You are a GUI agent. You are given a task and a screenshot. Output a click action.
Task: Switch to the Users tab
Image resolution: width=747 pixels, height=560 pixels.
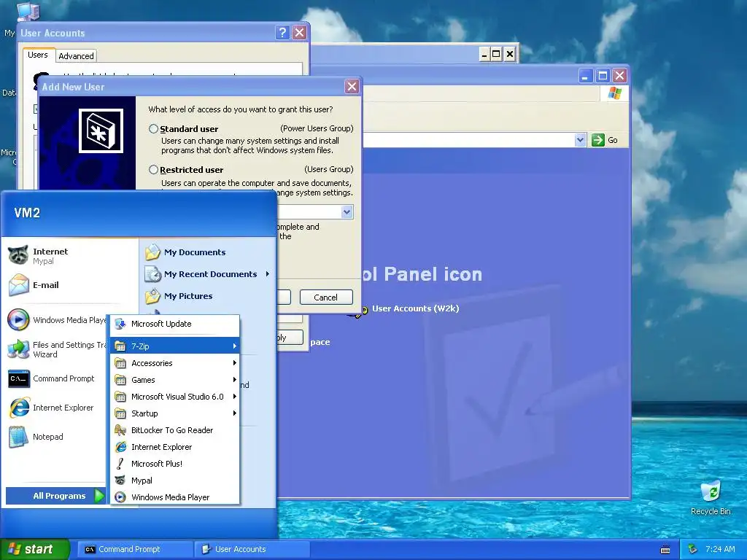coord(38,55)
